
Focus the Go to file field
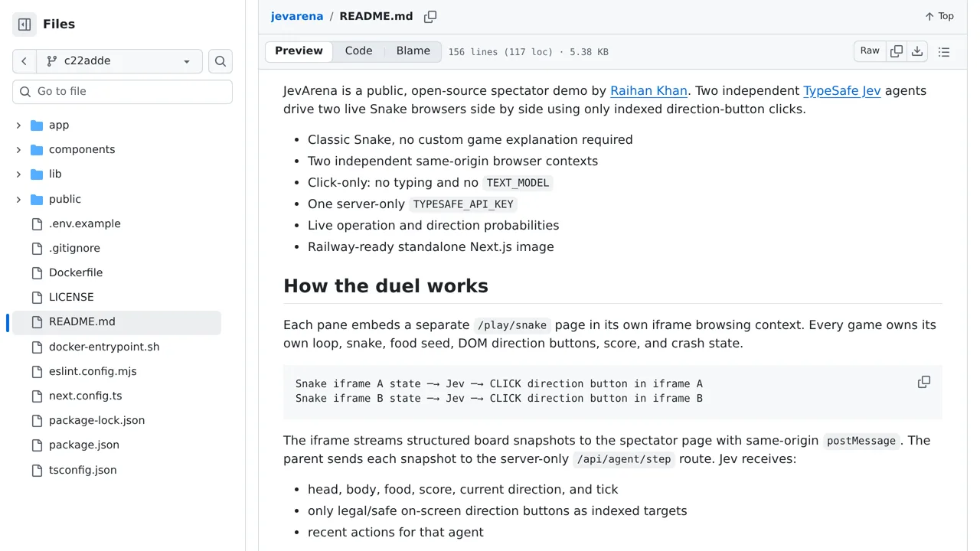pos(122,92)
